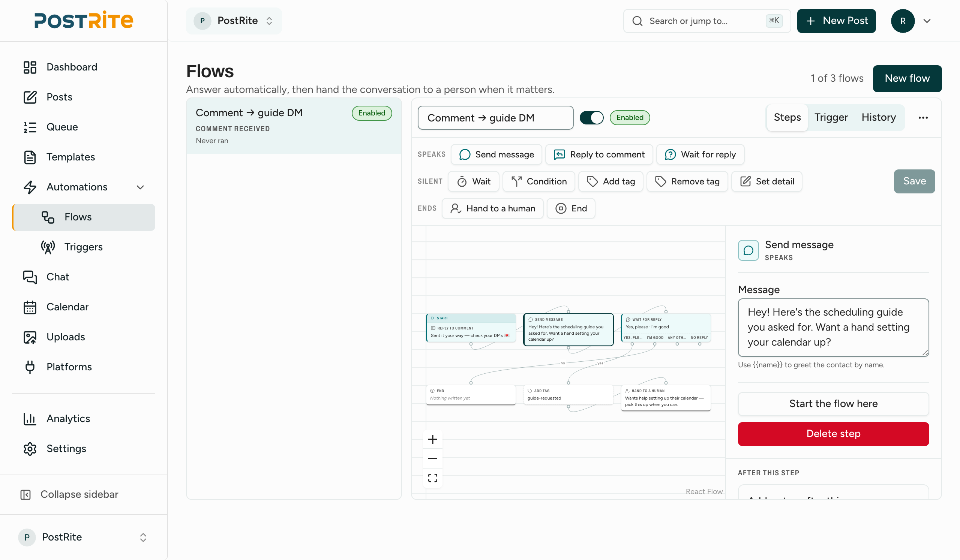The width and height of the screenshot is (960, 560).
Task: Click the React Flow attribution link
Action: (704, 492)
